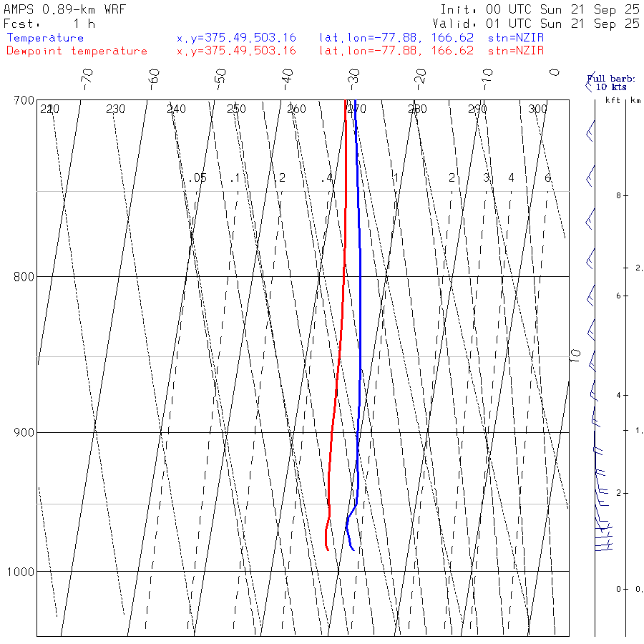Click the 700 pressure axis label
Image resolution: width=644 pixels, height=644 pixels.
pyautogui.click(x=24, y=101)
